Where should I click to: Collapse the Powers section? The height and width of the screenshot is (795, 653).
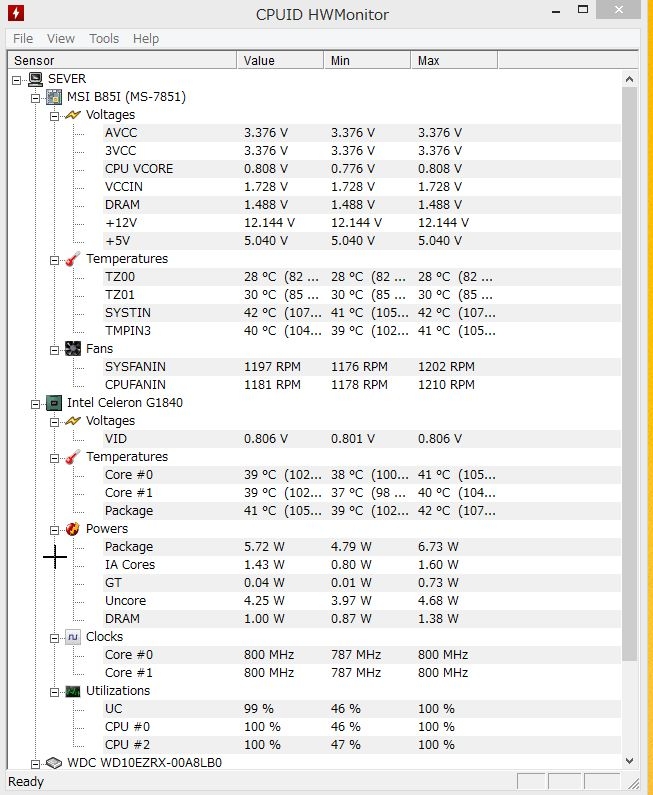[54, 530]
